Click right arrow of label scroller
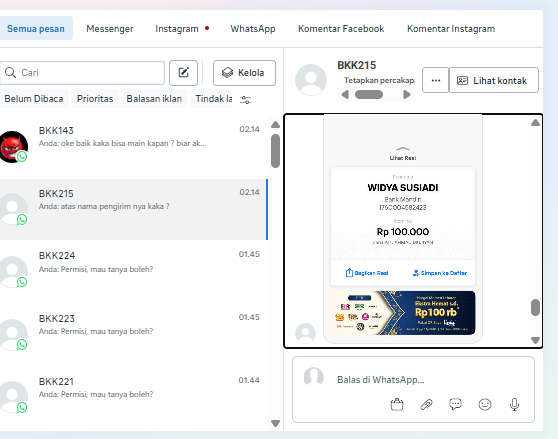Image resolution: width=558 pixels, height=439 pixels. (x=407, y=95)
